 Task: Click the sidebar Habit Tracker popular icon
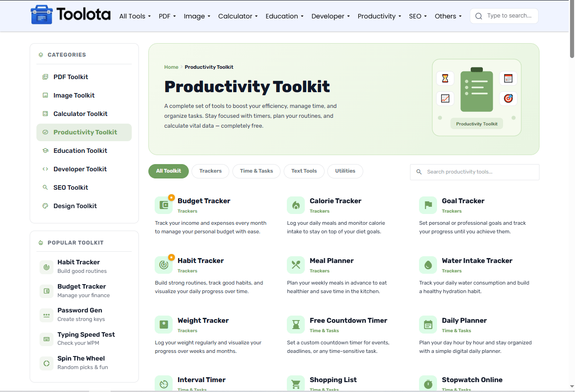46,267
